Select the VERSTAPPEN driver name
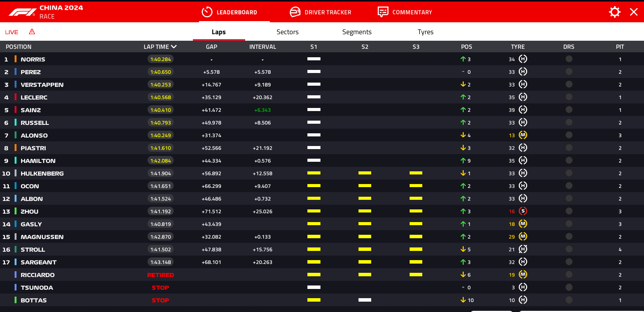Screen dimensions: 644x312 (42, 85)
